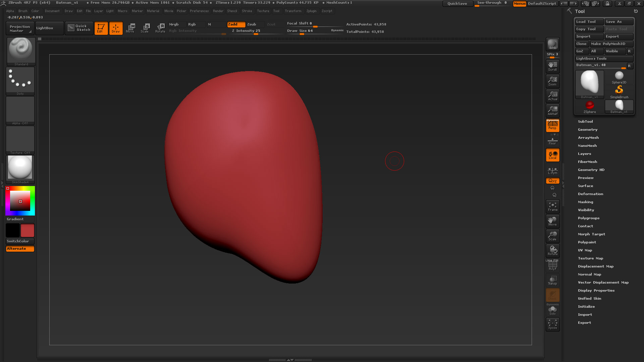Toggle XYZ rotation mode
The width and height of the screenshot is (644, 362).
tap(552, 181)
